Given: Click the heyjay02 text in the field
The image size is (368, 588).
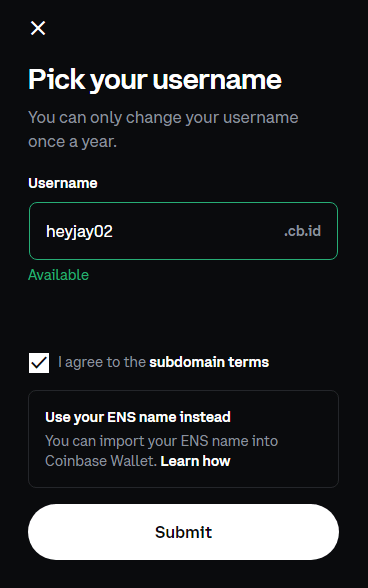Looking at the screenshot, I should tap(79, 231).
